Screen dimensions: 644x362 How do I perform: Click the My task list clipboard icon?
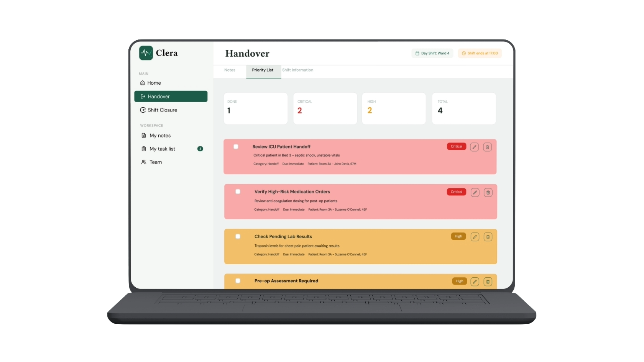(x=144, y=149)
